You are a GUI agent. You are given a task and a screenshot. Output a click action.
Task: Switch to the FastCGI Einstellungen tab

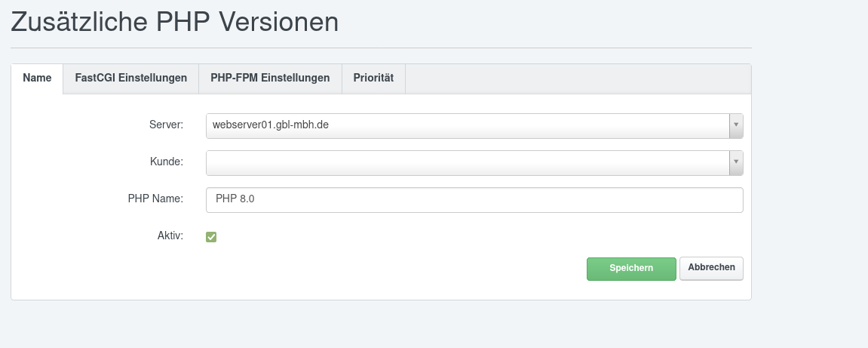130,79
